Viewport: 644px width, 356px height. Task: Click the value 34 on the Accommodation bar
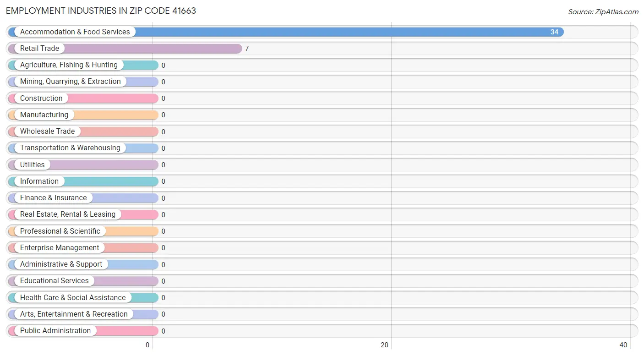click(x=554, y=32)
